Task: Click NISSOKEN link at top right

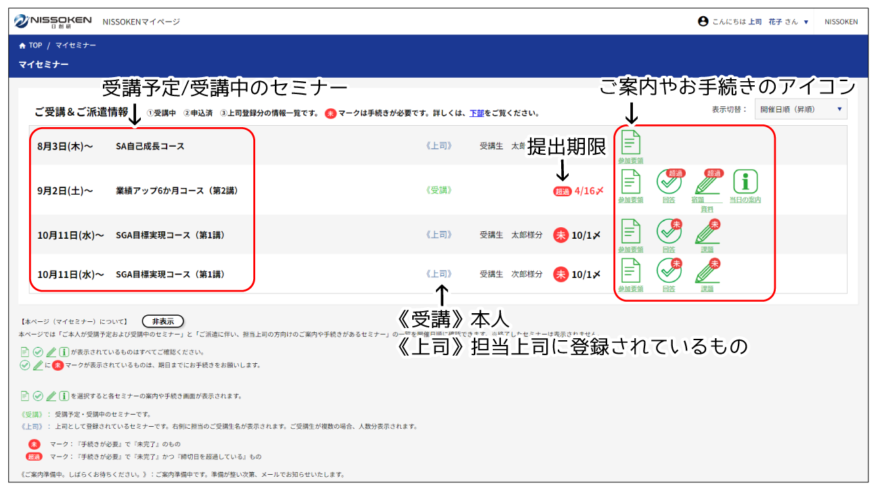Action: pyautogui.click(x=840, y=21)
